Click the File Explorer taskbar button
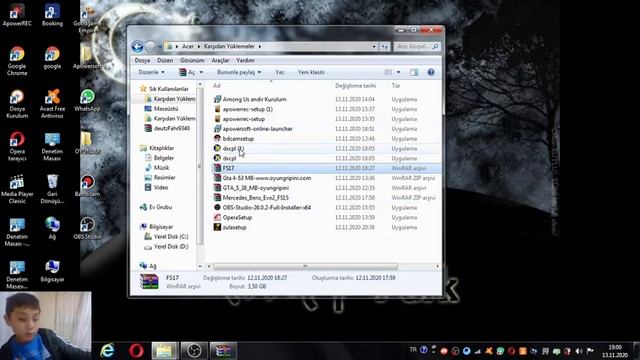 point(164,351)
